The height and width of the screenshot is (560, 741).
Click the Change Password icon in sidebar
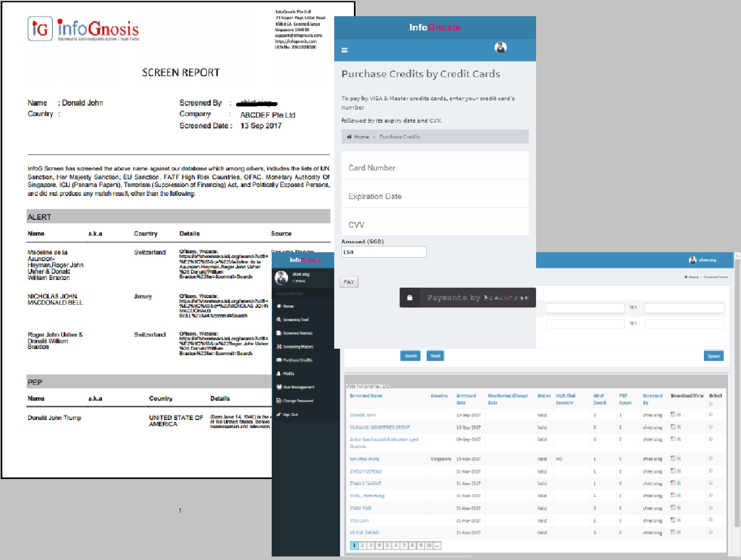(x=279, y=400)
